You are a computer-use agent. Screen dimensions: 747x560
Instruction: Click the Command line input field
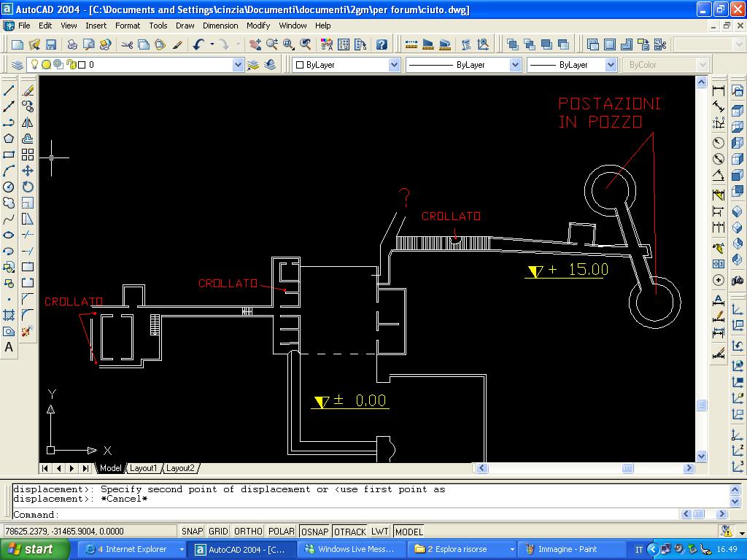[365, 514]
